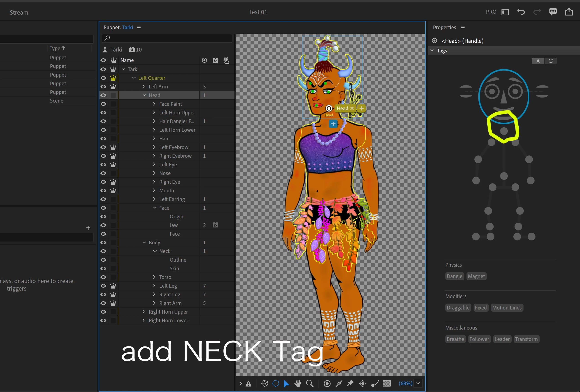This screenshot has height=392, width=580.
Task: Select the Pin tool
Action: (x=350, y=384)
